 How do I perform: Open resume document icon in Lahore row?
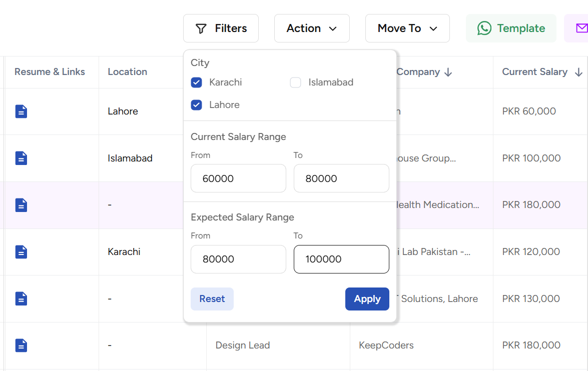[x=21, y=111]
